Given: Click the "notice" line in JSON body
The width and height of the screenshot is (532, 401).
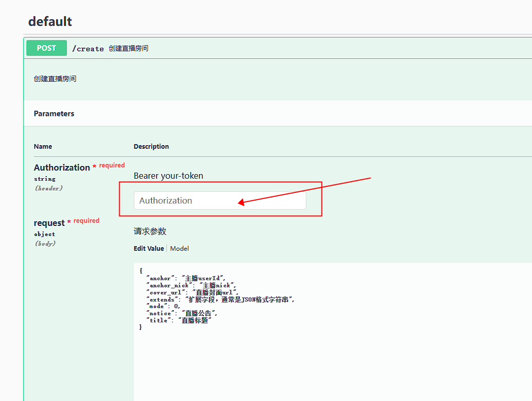Looking at the screenshot, I should [x=182, y=313].
